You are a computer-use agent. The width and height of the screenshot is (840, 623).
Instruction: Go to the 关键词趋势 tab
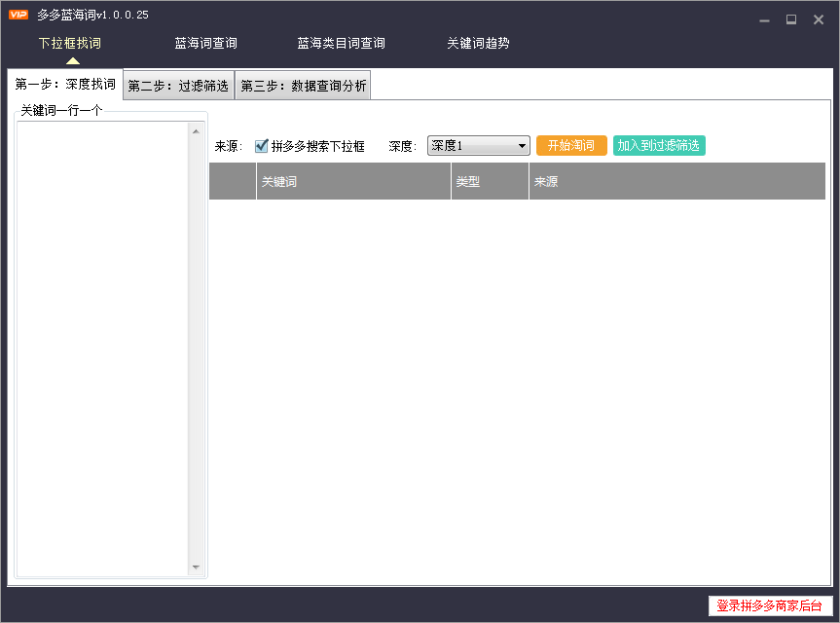tap(478, 43)
